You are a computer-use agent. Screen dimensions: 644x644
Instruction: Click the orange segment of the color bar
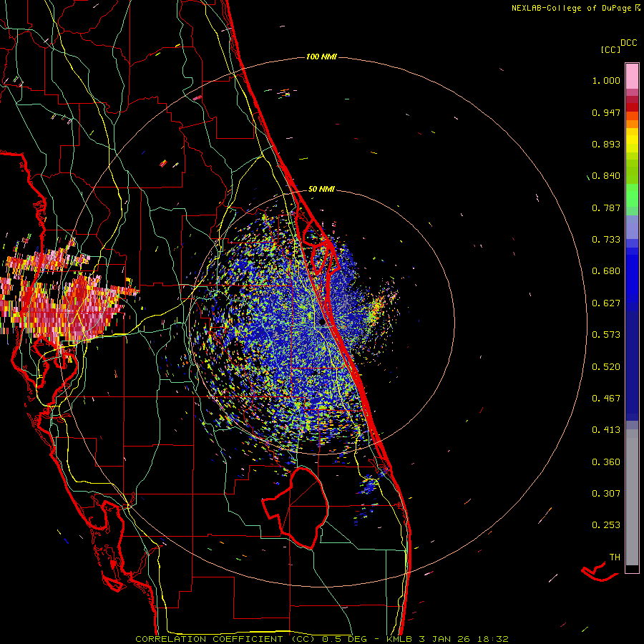coord(632,119)
